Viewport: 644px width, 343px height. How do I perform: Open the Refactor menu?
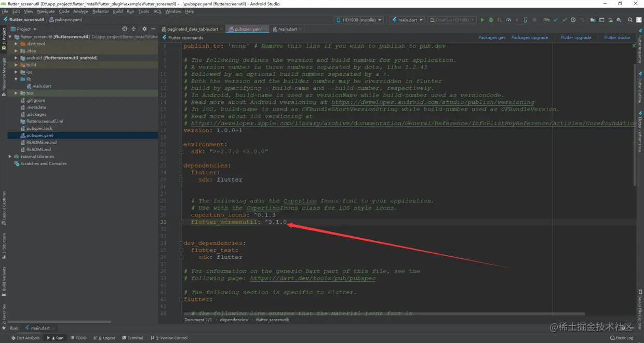101,11
